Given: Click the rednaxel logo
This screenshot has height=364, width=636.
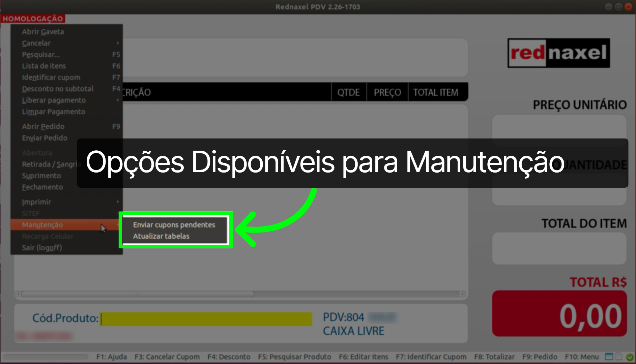Looking at the screenshot, I should click(558, 54).
